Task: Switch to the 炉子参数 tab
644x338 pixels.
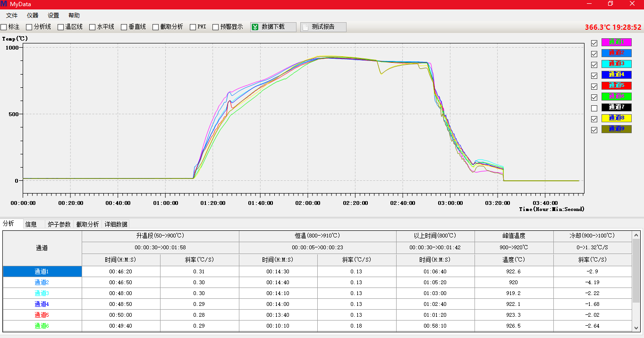Action: point(59,224)
